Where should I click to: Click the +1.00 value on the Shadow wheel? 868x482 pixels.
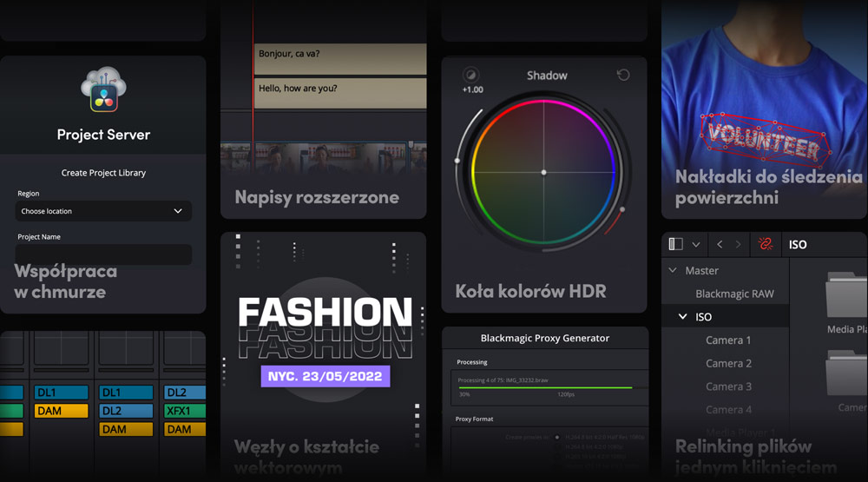(x=473, y=89)
